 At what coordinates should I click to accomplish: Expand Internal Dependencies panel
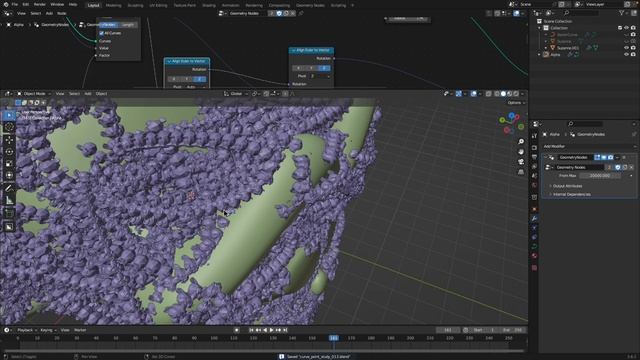(x=571, y=194)
